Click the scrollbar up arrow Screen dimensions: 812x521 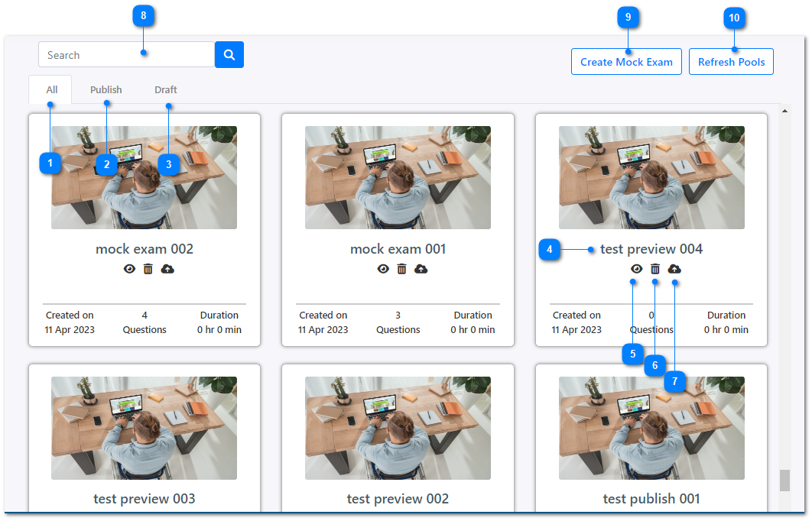tap(784, 111)
